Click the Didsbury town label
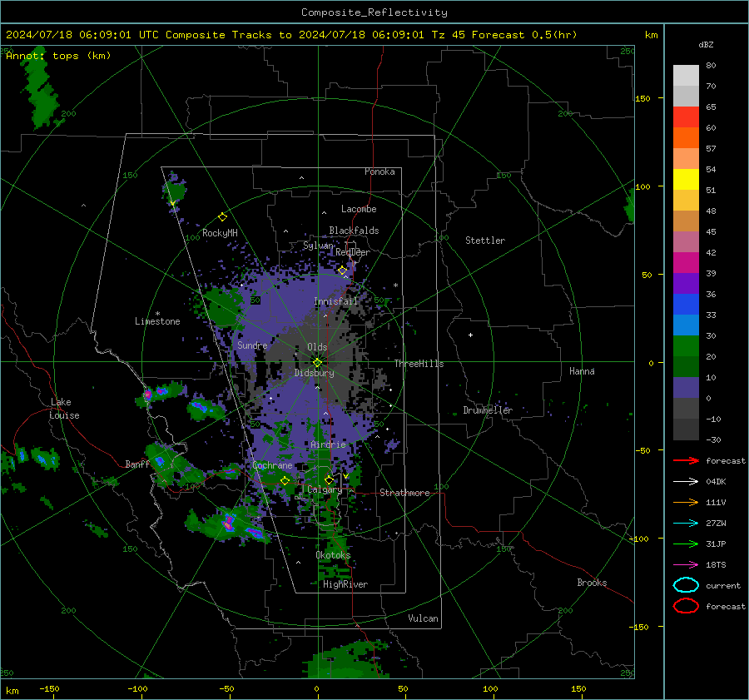The height and width of the screenshot is (700, 749). coord(314,373)
